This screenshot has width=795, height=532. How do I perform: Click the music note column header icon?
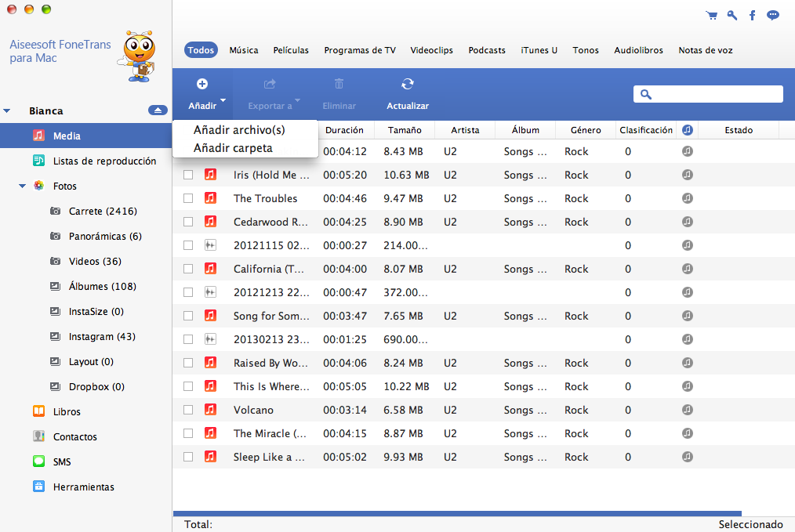tap(688, 130)
